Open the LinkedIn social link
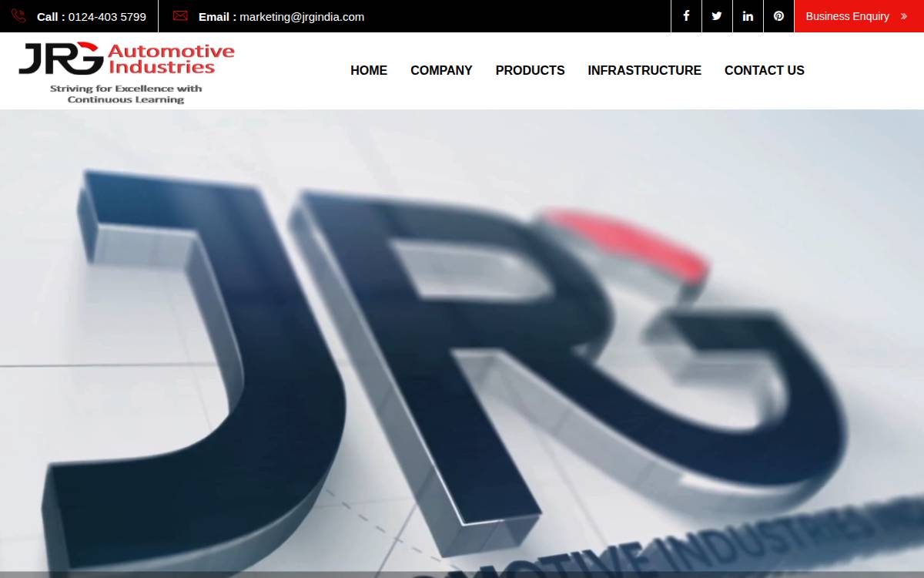 point(748,16)
